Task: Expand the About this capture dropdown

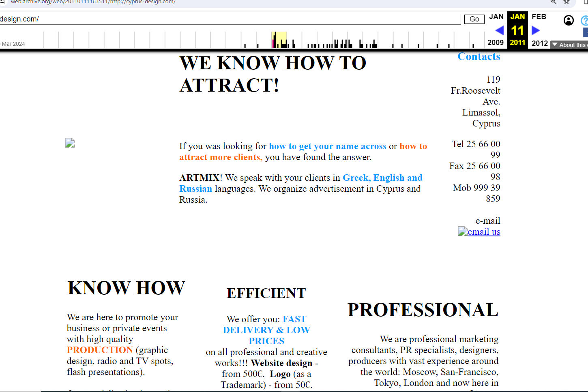Action: point(569,45)
